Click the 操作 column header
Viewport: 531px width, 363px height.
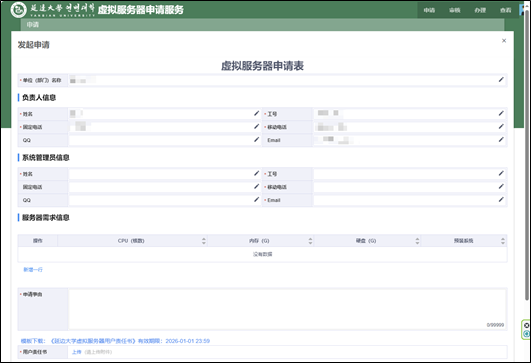(38, 241)
